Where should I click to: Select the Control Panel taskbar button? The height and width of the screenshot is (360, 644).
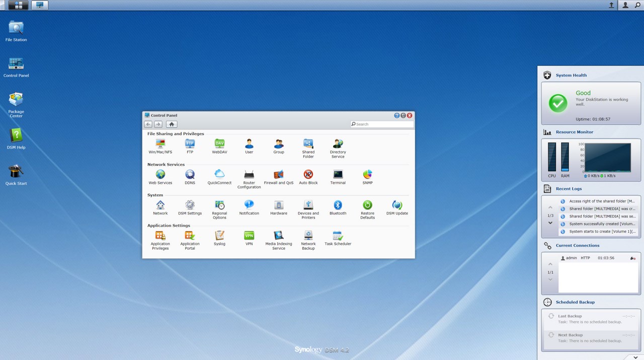coord(40,5)
